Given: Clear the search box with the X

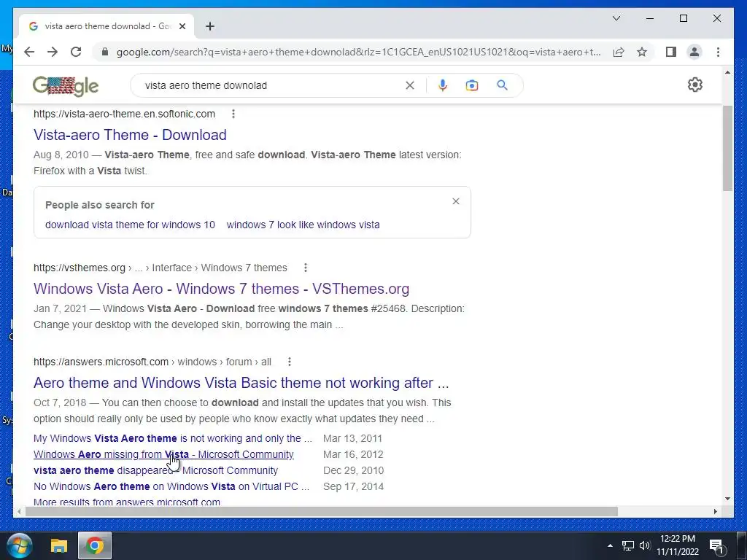Looking at the screenshot, I should pos(410,85).
